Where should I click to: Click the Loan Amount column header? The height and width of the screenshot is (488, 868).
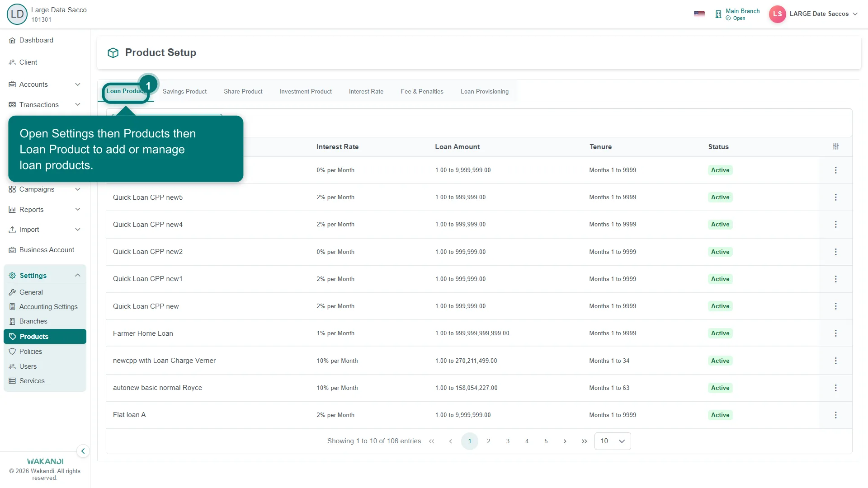457,147
